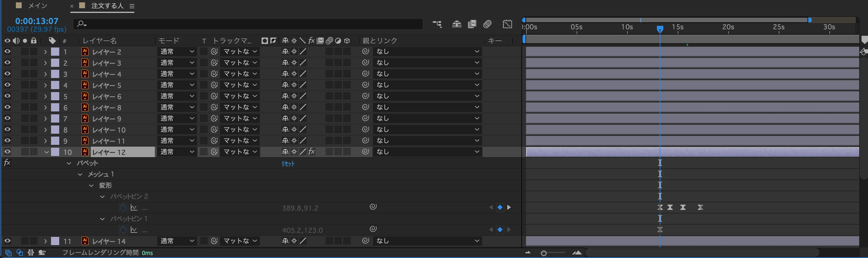The image size is (868, 258).
Task: Click the effect fx switch on レイヤー 12
Action: 312,152
